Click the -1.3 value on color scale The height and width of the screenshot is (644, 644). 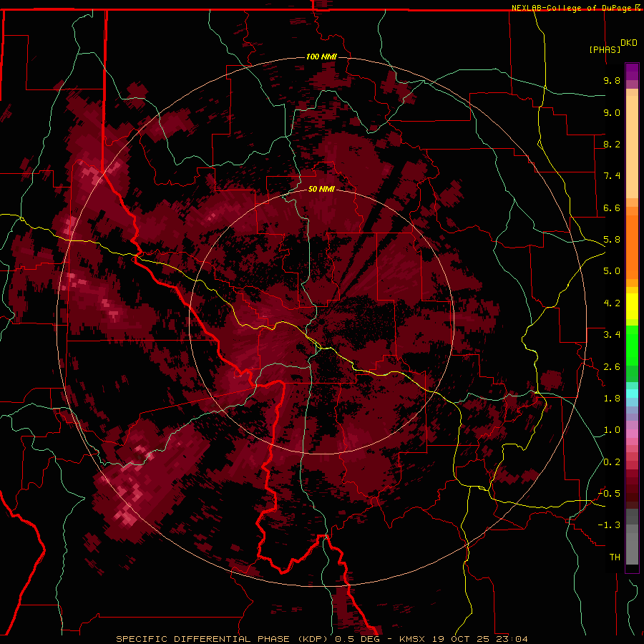[x=609, y=525]
